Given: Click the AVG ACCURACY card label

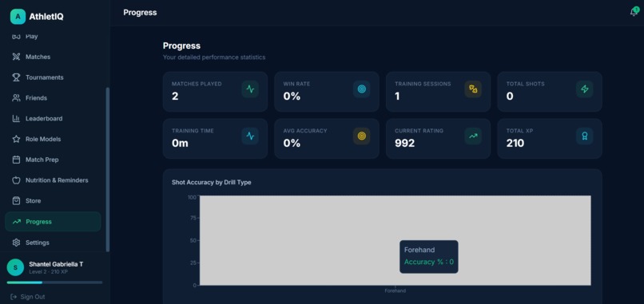Looking at the screenshot, I should (305, 131).
